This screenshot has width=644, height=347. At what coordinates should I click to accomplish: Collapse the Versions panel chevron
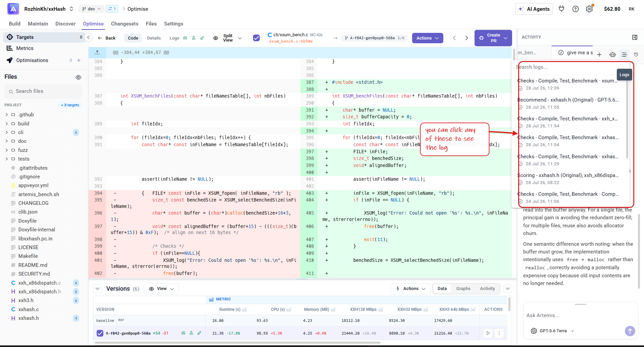tap(97, 289)
